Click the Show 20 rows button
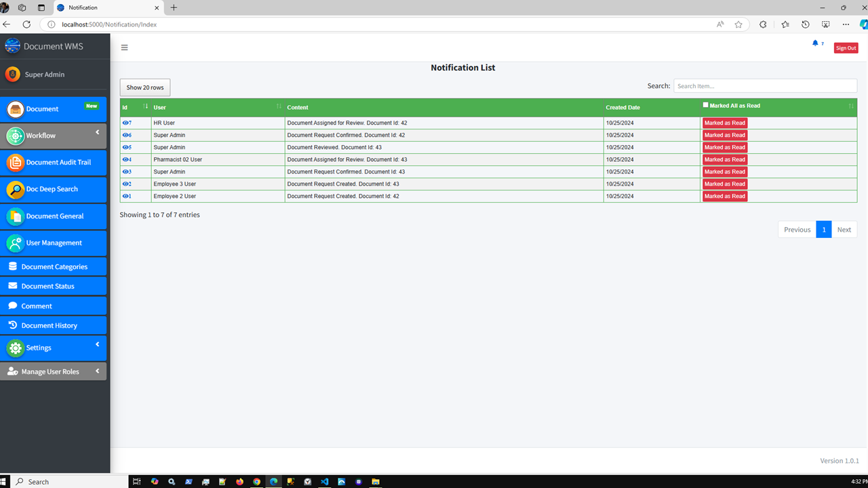868x488 pixels. (x=144, y=87)
